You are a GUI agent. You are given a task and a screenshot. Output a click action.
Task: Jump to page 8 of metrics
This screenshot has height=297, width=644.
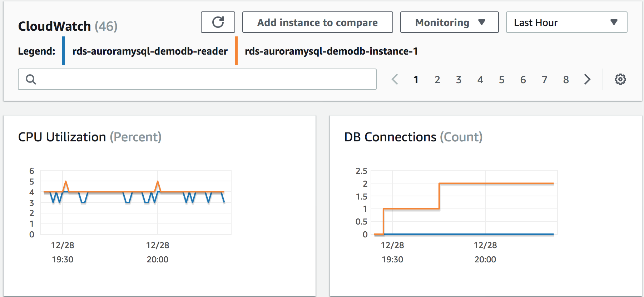click(x=566, y=80)
